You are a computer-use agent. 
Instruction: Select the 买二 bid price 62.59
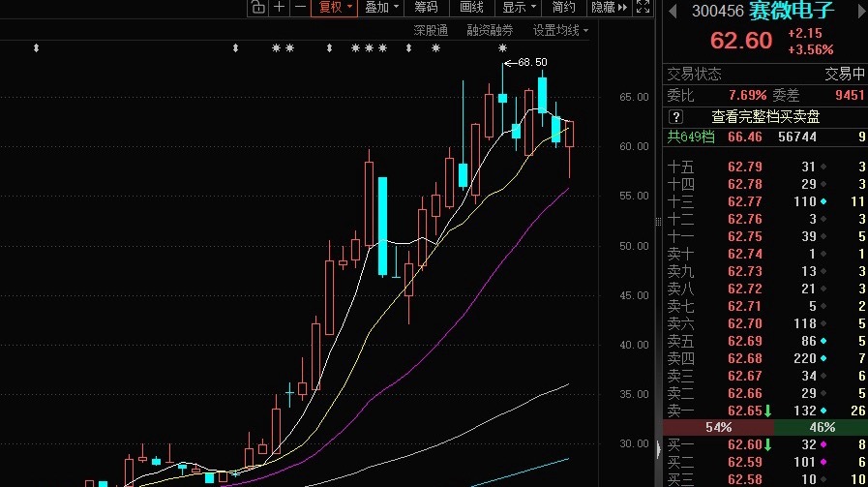click(x=744, y=462)
